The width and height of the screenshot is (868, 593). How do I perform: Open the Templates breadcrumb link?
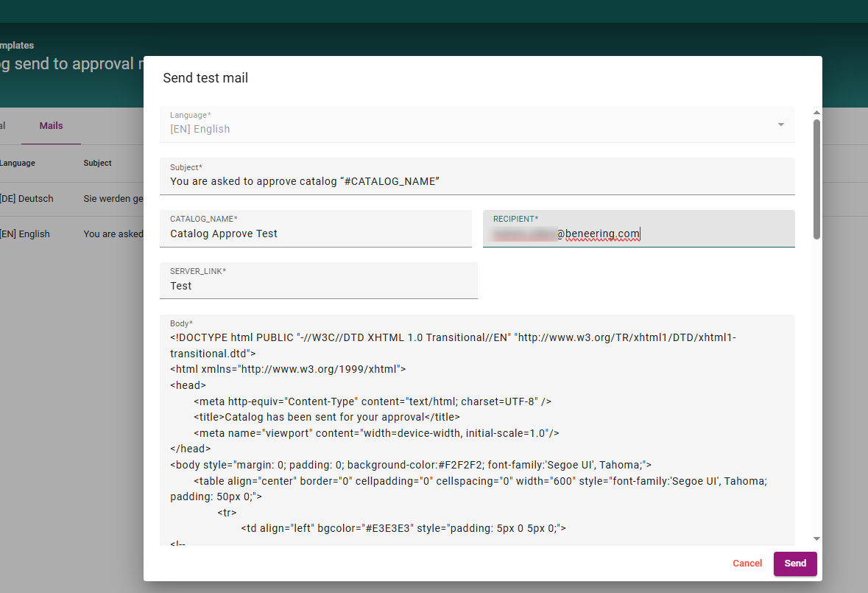click(17, 46)
